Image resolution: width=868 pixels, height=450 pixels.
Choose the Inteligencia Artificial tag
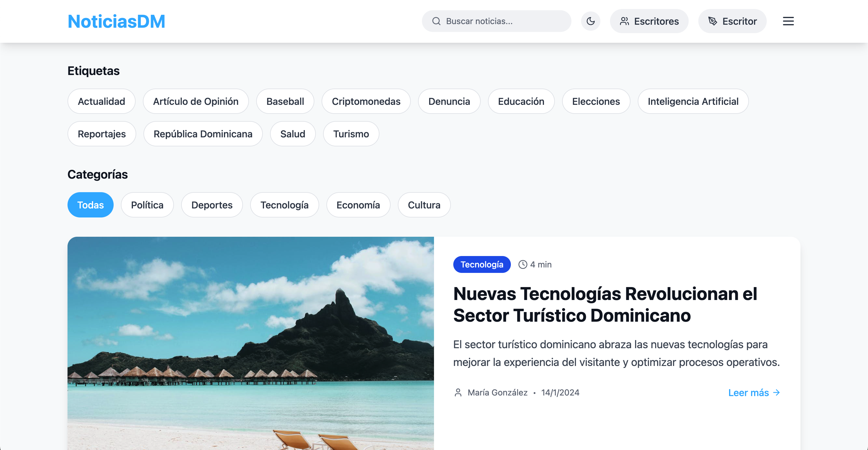pyautogui.click(x=693, y=102)
